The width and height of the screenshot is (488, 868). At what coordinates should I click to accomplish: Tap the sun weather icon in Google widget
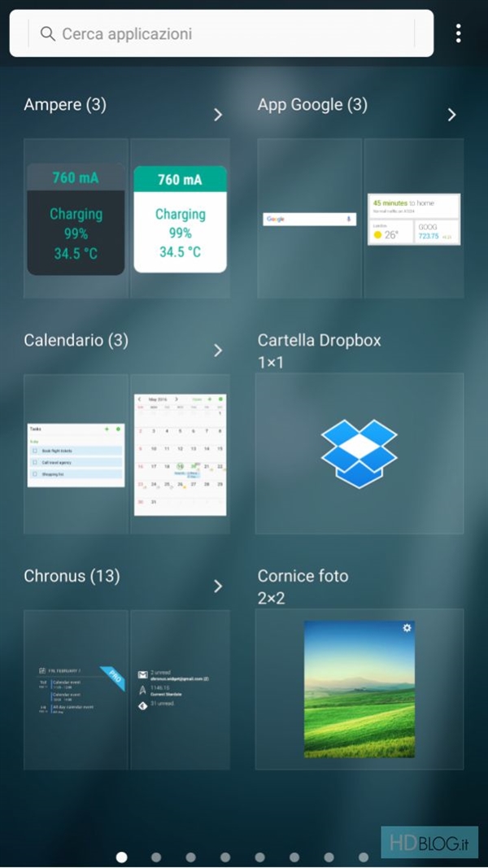pos(379,235)
